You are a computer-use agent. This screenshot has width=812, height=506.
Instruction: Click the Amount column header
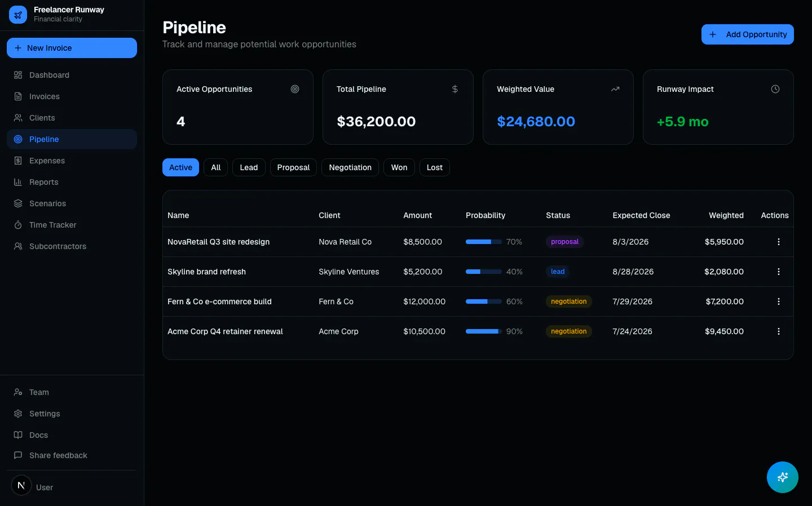[x=418, y=215]
